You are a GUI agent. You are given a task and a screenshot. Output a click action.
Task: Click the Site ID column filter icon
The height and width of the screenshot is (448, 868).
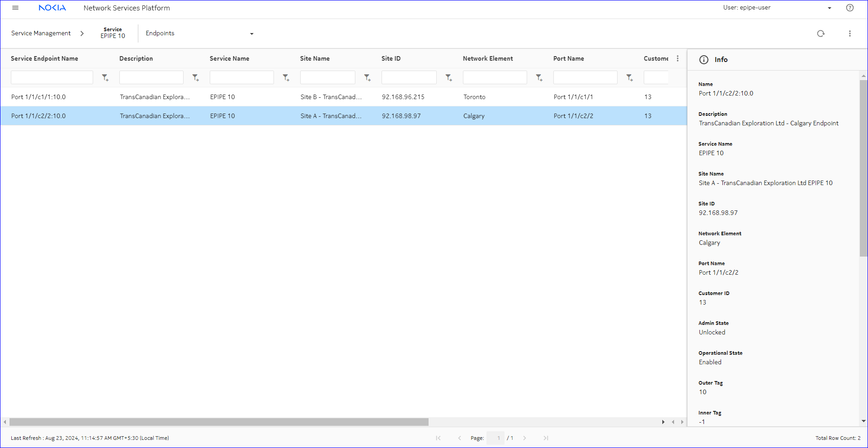(448, 78)
